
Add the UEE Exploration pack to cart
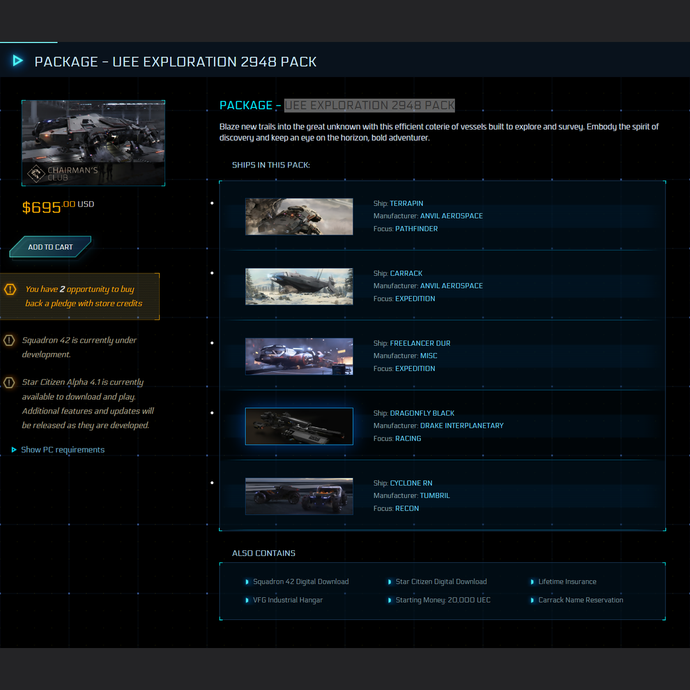(x=50, y=247)
